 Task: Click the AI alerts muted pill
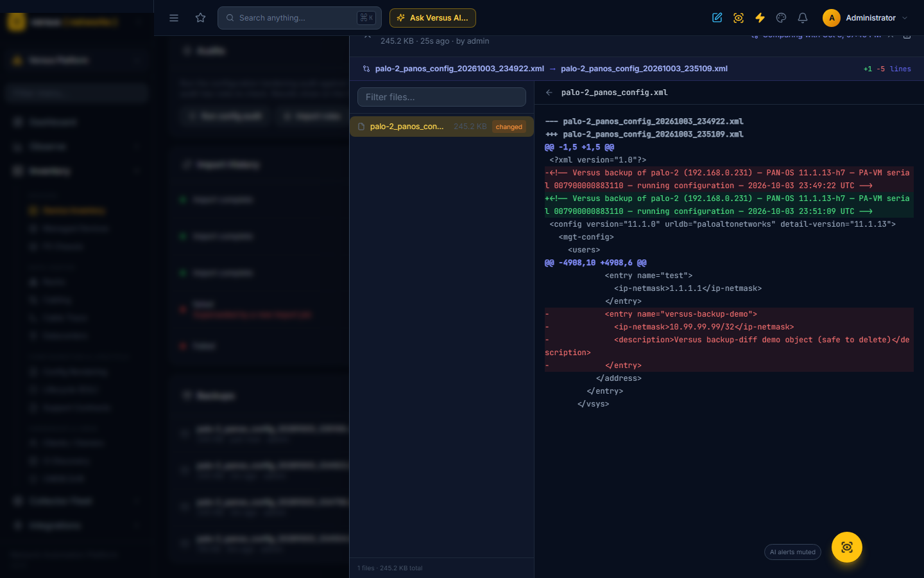point(792,552)
